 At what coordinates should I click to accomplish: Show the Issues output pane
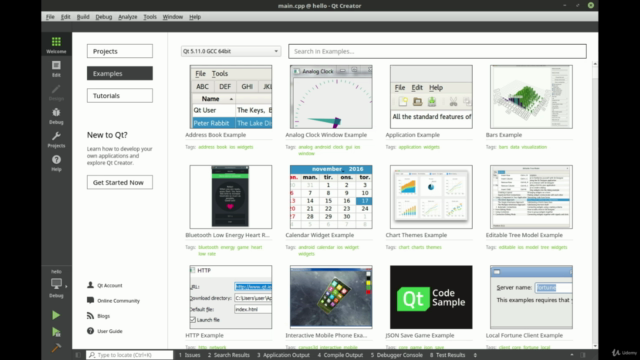[189, 355]
